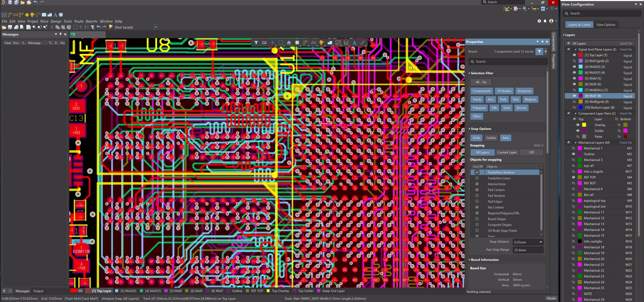The width and height of the screenshot is (644, 302).
Task: Click the place arc tool in top toolbar
Action: pyautogui.click(x=38, y=15)
